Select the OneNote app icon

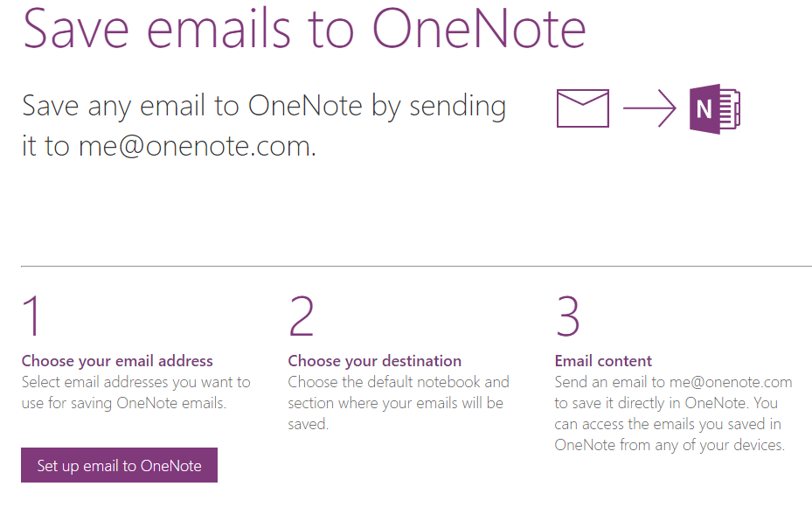(x=714, y=108)
